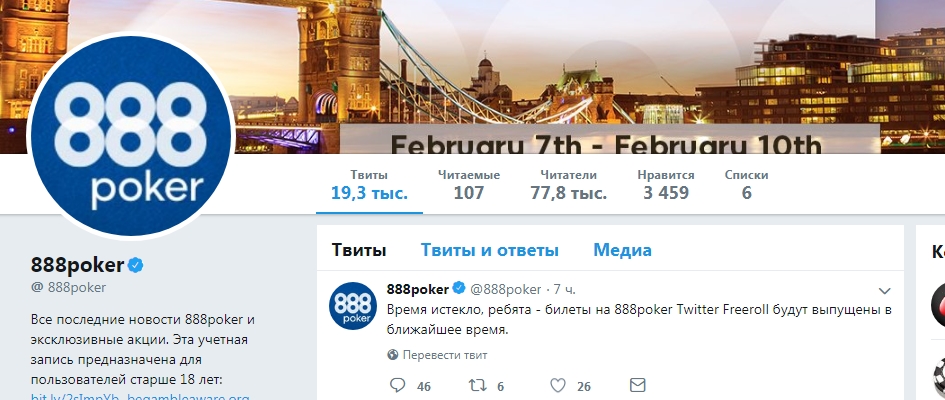
Task: Switch to the Медиа tab
Action: click(x=622, y=250)
